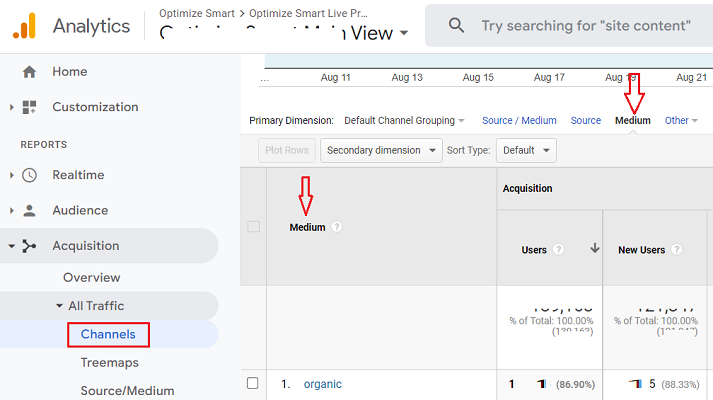713x400 pixels.
Task: Toggle the select-all checkbox in table header
Action: pos(253,227)
